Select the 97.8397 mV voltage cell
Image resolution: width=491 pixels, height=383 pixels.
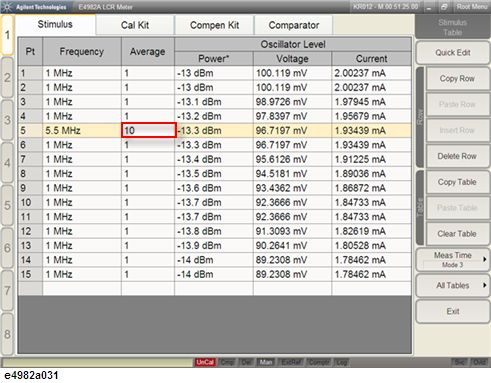(x=292, y=116)
